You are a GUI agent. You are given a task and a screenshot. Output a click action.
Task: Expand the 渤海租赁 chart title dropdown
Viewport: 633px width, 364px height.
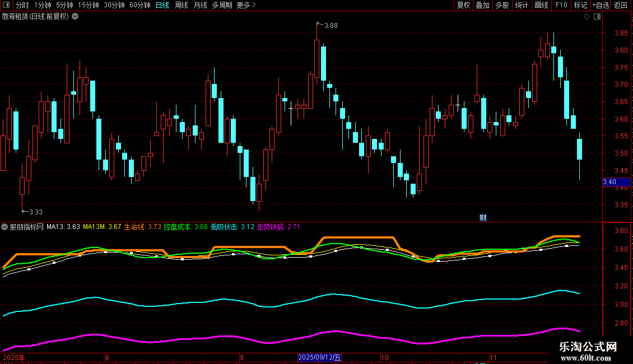pyautogui.click(x=75, y=17)
